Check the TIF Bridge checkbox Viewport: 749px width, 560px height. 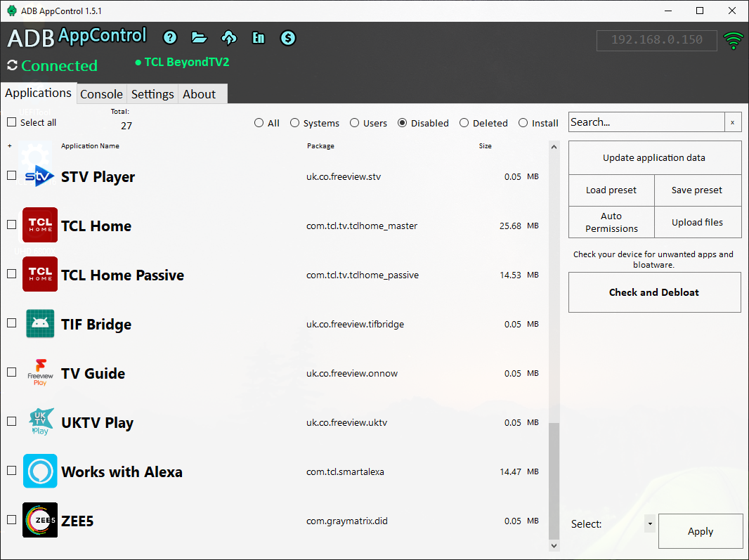click(x=12, y=323)
